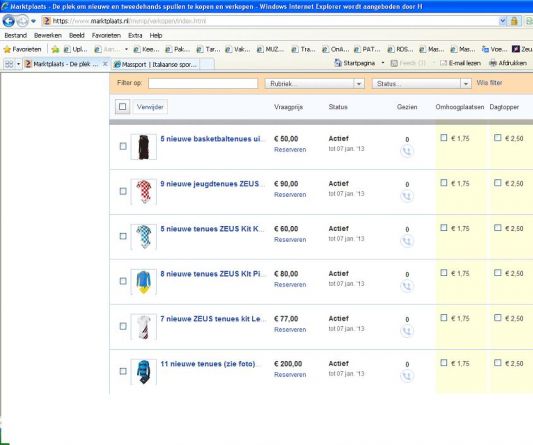Screen dimensions: 533x445
Task: Open the MUZ... favorites bar bookmark
Action: tap(270, 49)
